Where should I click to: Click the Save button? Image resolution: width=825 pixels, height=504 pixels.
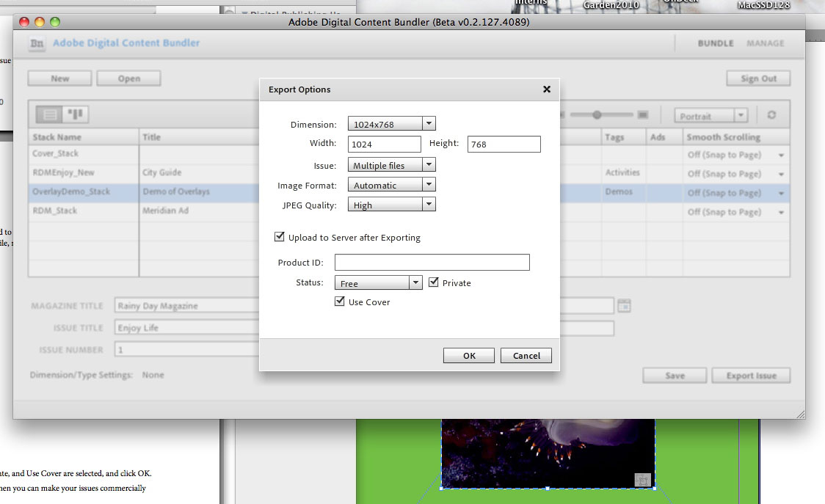[675, 376]
